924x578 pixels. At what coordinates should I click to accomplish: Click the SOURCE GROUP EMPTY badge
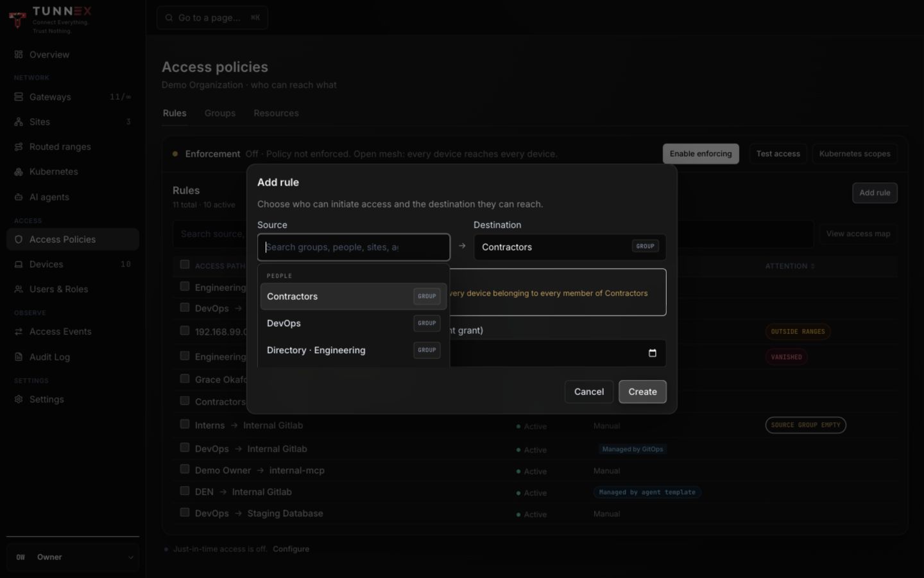point(805,425)
